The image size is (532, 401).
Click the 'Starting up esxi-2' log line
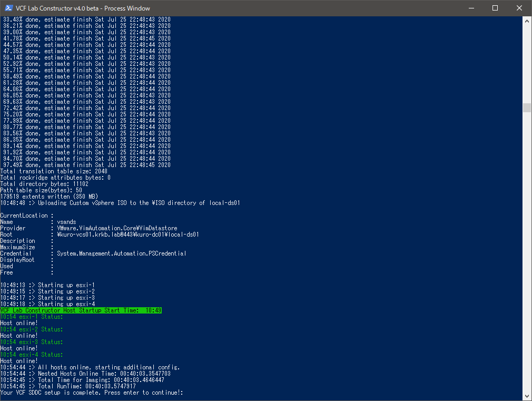pyautogui.click(x=47, y=291)
